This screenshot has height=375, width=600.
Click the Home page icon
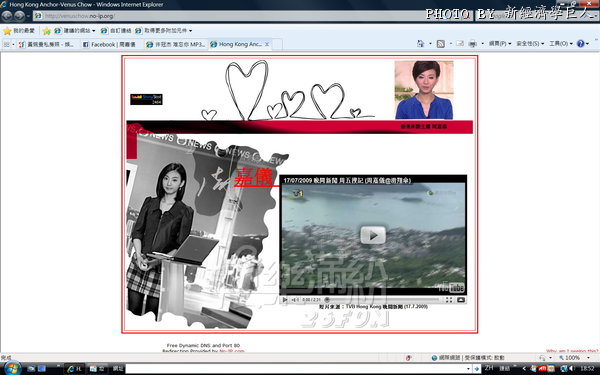point(421,44)
